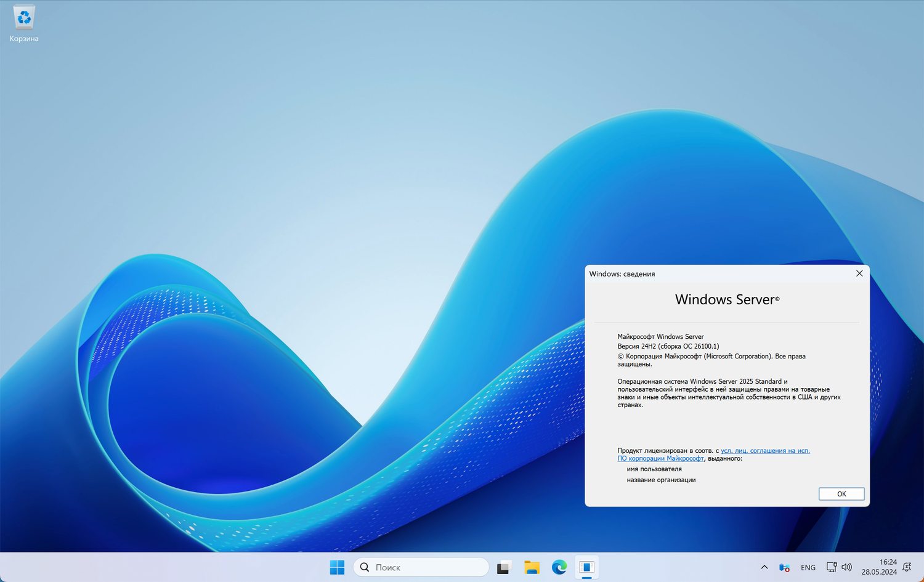
Task: Open the clock showing 16:24 and date
Action: 879,567
